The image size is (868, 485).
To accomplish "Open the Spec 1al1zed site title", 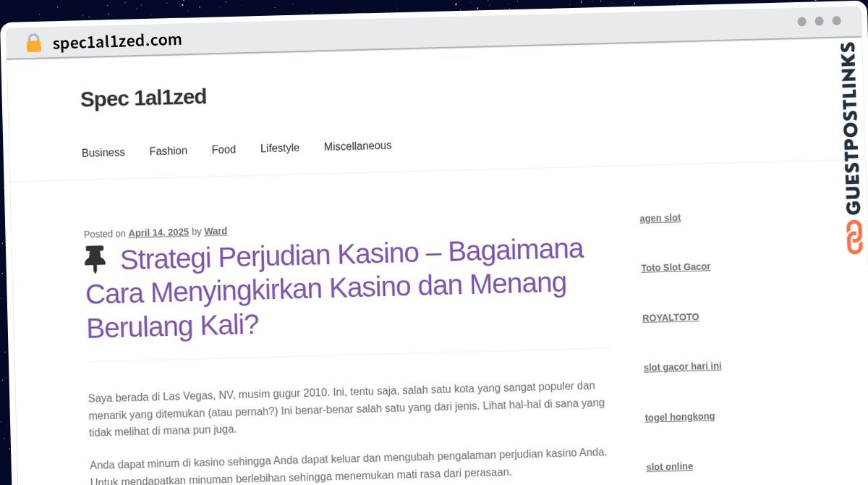I will point(143,98).
